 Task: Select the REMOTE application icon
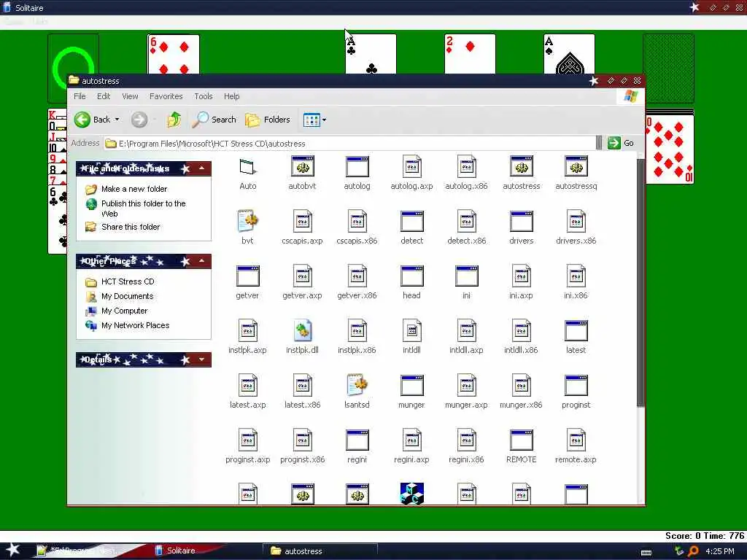(521, 440)
